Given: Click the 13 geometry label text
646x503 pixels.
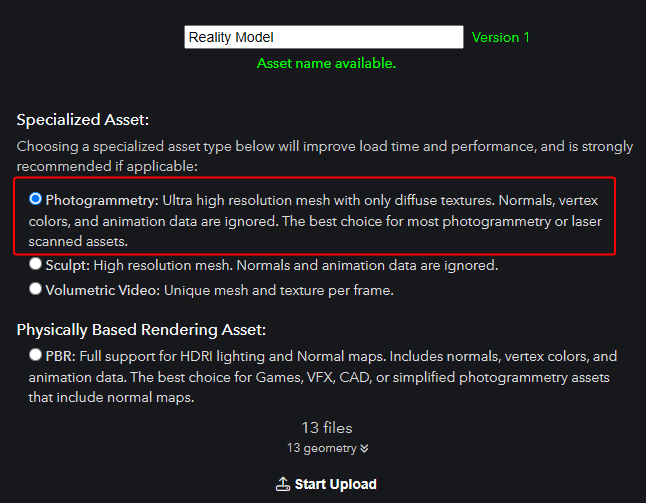Looking at the screenshot, I should 322,448.
